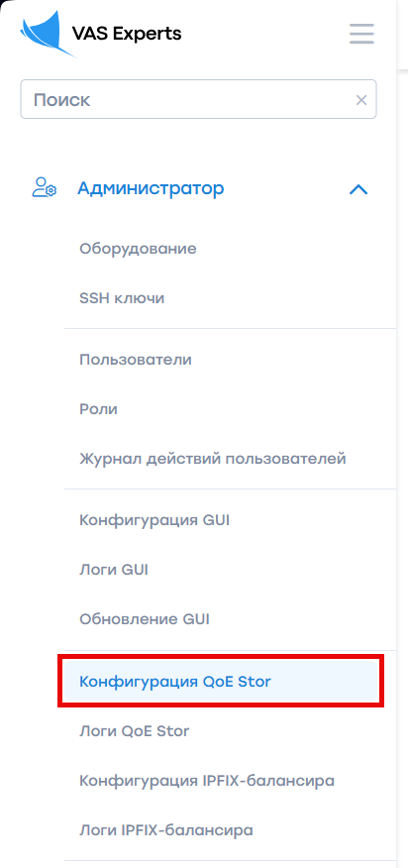
Task: Click the Администратор section title
Action: coord(151,189)
